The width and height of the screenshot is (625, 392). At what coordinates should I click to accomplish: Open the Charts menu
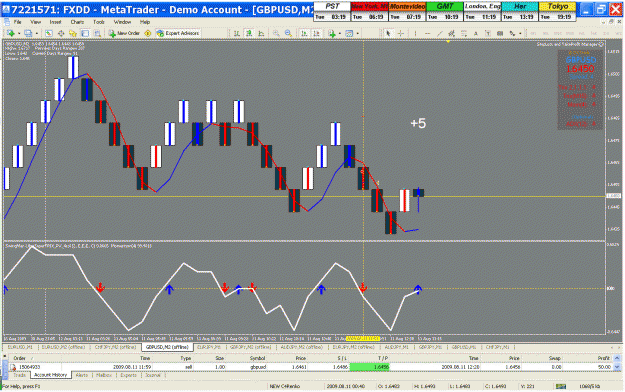click(x=77, y=22)
